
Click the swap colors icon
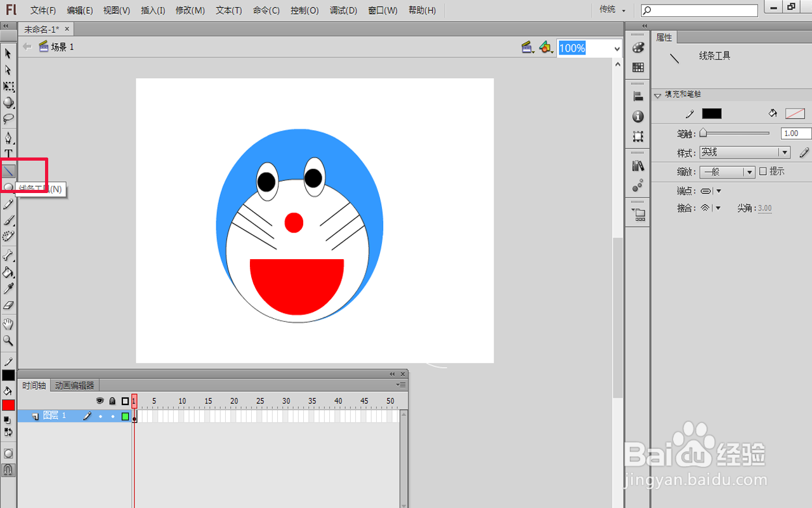(8, 432)
